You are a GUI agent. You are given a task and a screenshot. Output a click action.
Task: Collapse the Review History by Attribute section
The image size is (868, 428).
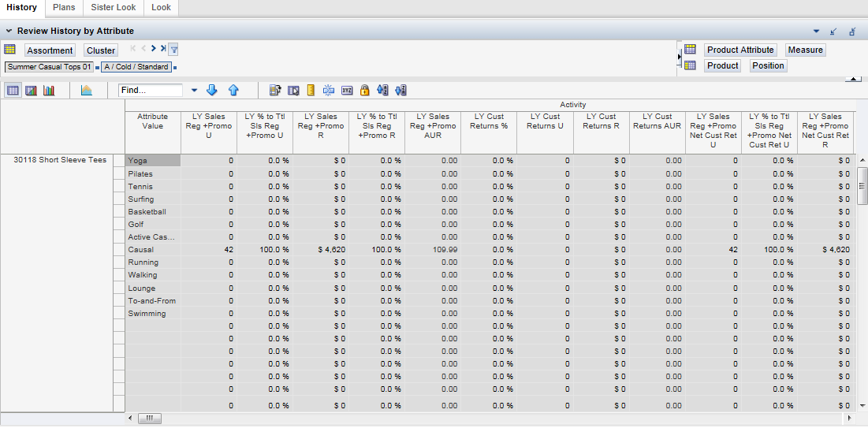[8, 32]
